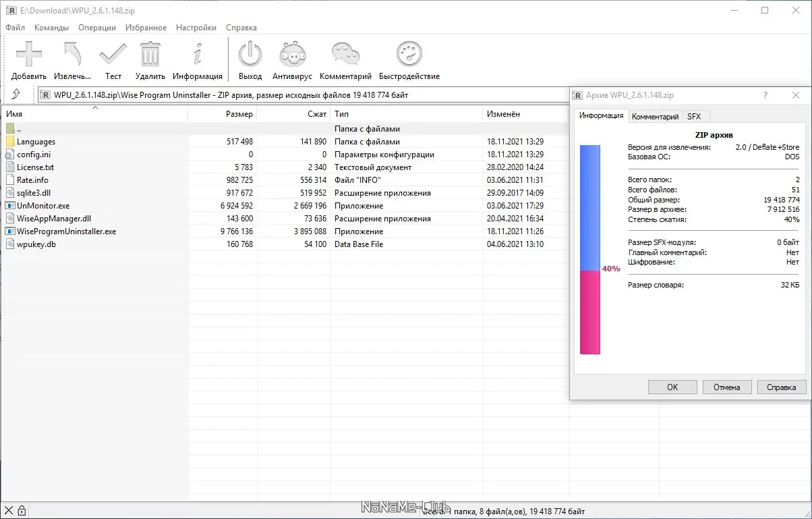The height and width of the screenshot is (519, 812).
Task: Click the UnMonitor.exe file icon
Action: 10,206
